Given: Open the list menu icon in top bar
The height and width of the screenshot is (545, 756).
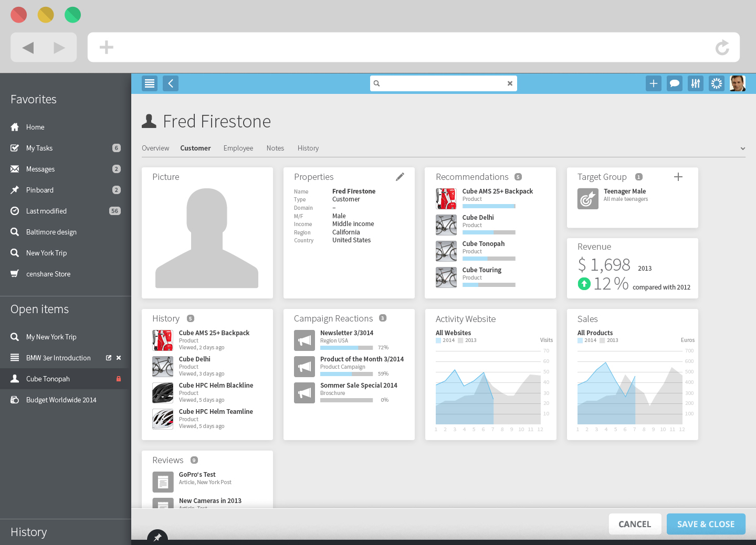Looking at the screenshot, I should pyautogui.click(x=150, y=83).
